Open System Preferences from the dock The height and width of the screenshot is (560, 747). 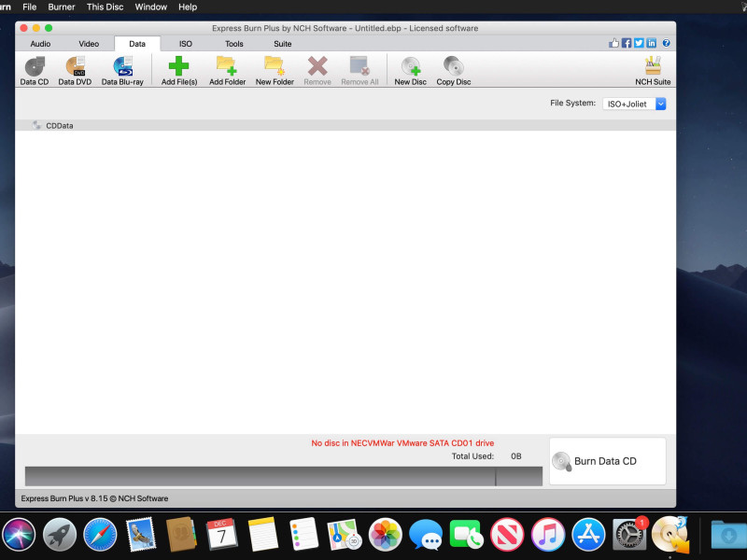tap(629, 535)
